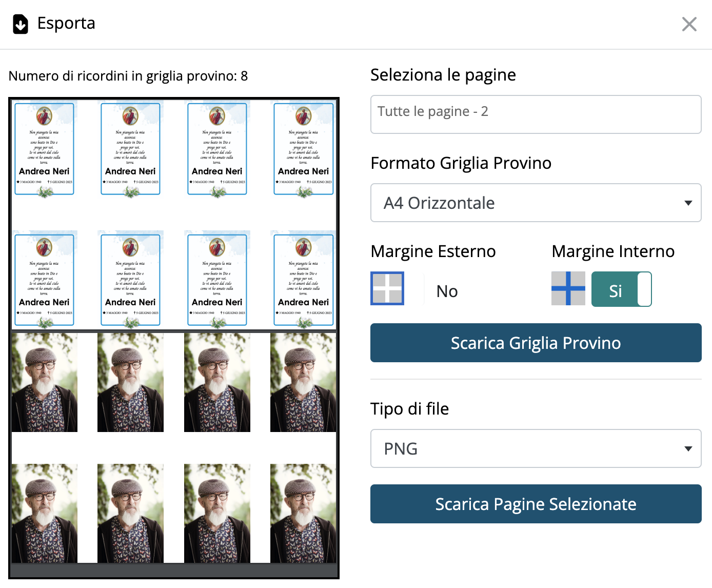Click last portrait photo in upper photo row
The width and height of the screenshot is (712, 588).
304,383
